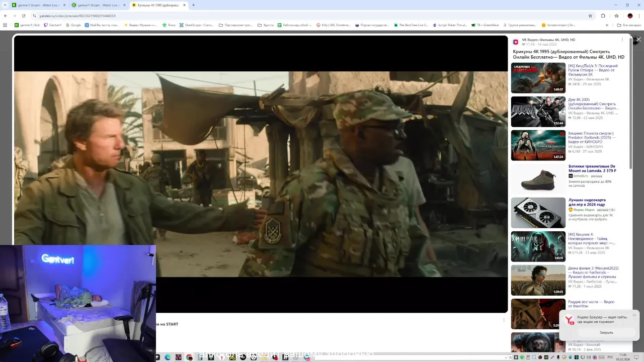
Task: Open the T8 – GreenWave bookmark
Action: tap(485, 25)
